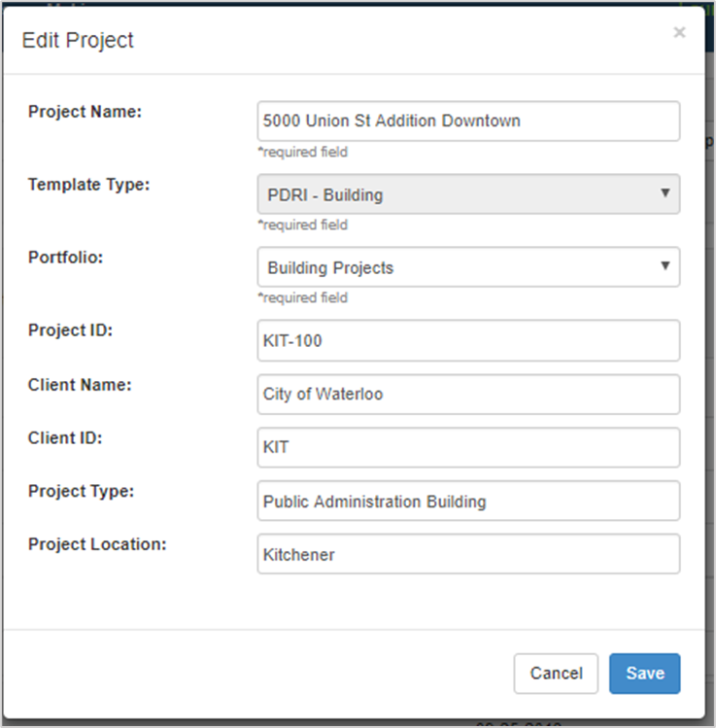The width and height of the screenshot is (716, 728).
Task: Click the arrow on Building Projects selector
Action: tap(665, 266)
